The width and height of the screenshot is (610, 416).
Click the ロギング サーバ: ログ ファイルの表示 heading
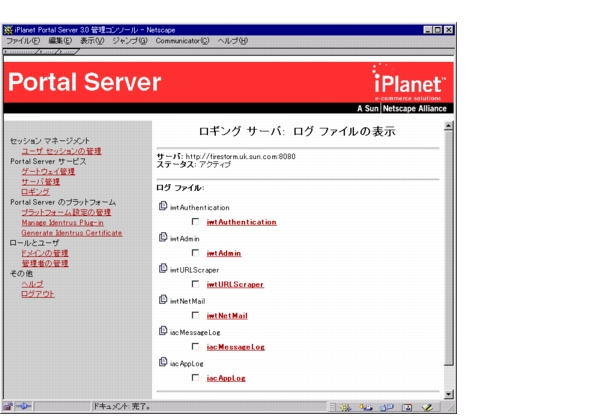297,132
